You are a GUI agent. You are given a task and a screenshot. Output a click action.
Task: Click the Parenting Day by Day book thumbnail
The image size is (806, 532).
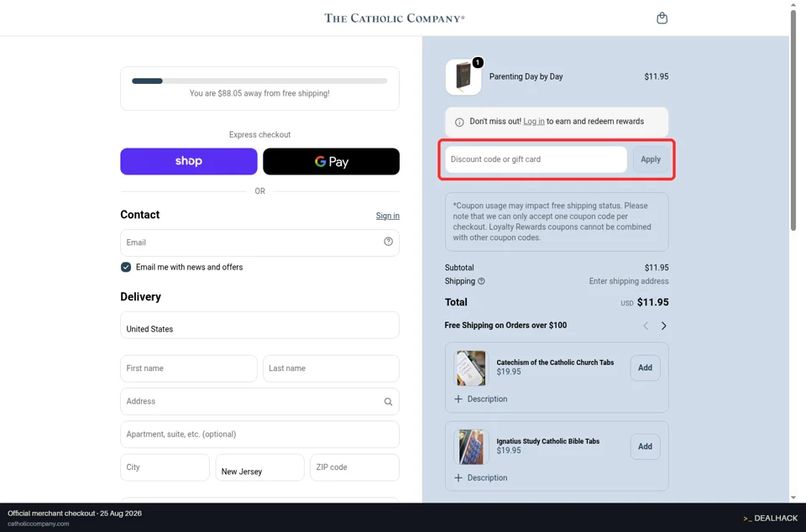463,76
